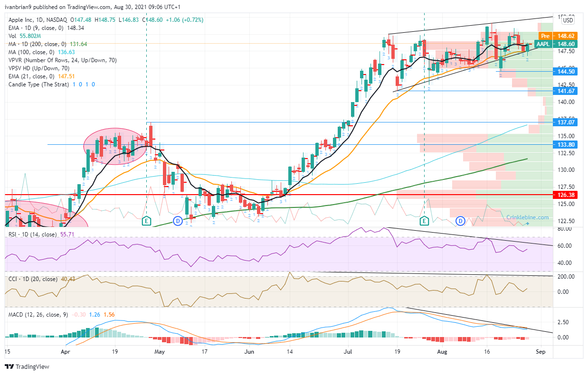Click the 144.50 price level label
The image size is (588, 375).
(566, 71)
